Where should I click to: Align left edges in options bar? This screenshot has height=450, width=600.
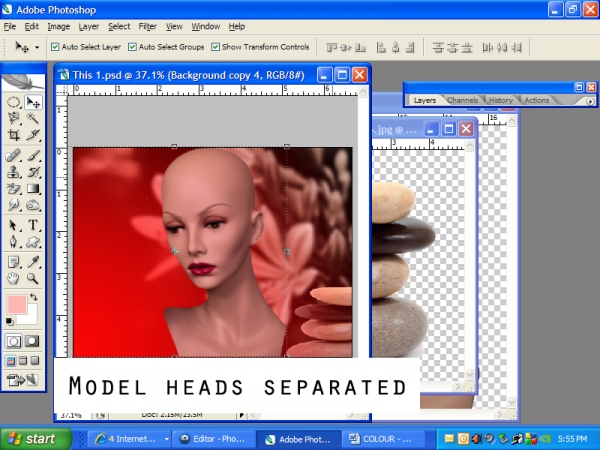point(381,47)
